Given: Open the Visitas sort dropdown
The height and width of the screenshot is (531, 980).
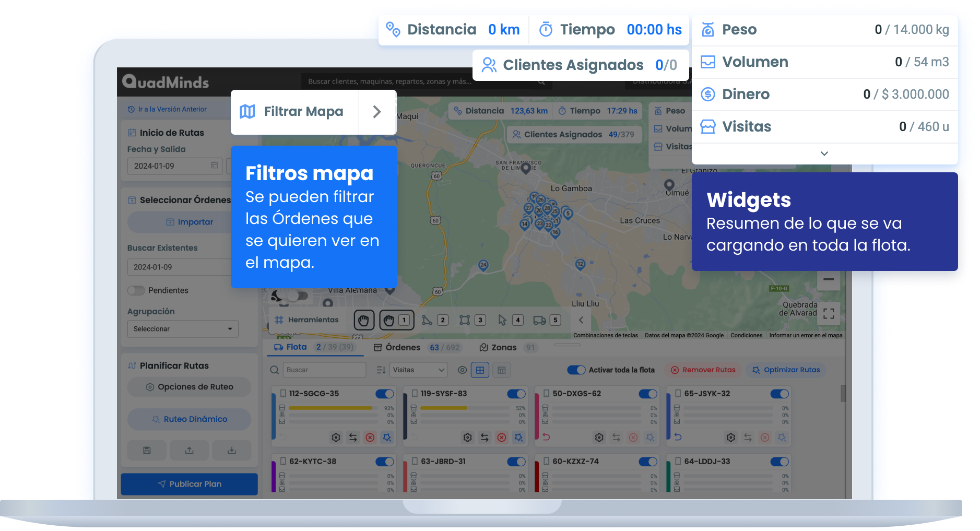Looking at the screenshot, I should click(x=418, y=370).
